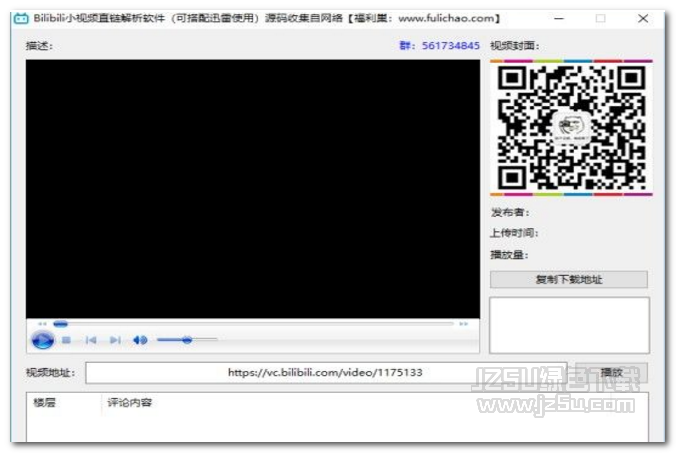Click the Bilibili app icon in the title bar

click(x=21, y=19)
